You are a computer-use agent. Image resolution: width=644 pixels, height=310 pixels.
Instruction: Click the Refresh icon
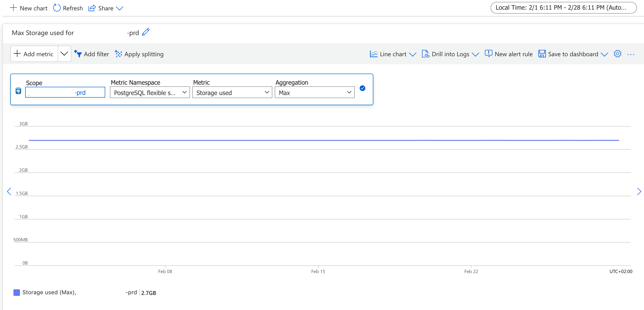[x=57, y=8]
